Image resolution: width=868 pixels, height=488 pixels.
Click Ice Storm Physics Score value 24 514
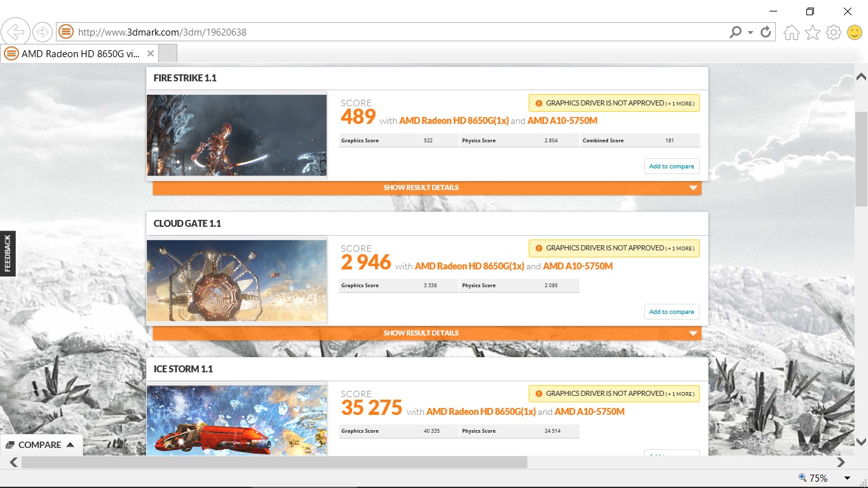(x=552, y=431)
